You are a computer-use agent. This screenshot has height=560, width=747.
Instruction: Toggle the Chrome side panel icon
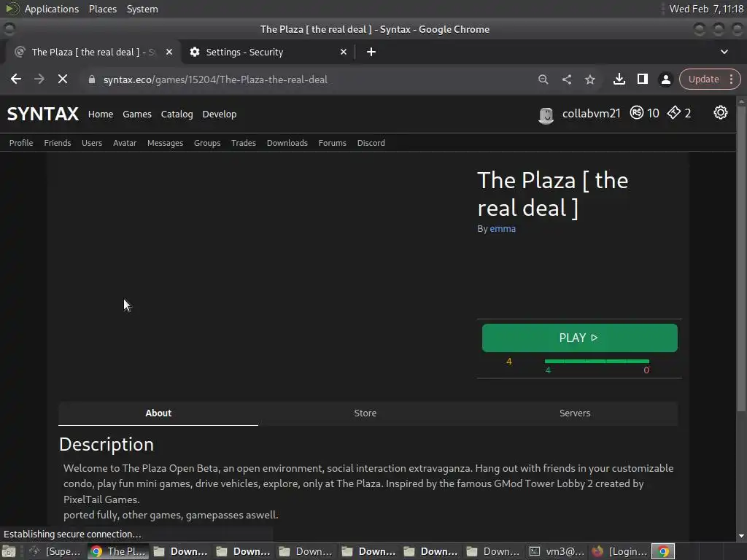coord(642,79)
